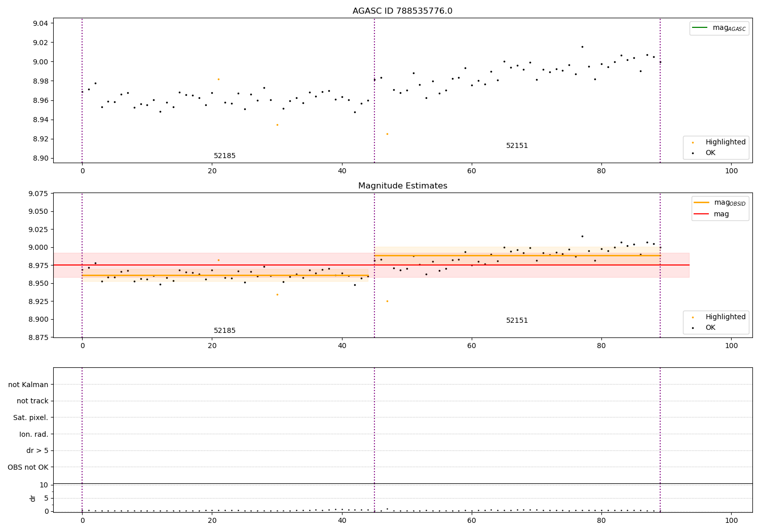Image resolution: width=760 pixels, height=532 pixels.
Task: Click the '10' tick on dr axis
Action: 44,485
